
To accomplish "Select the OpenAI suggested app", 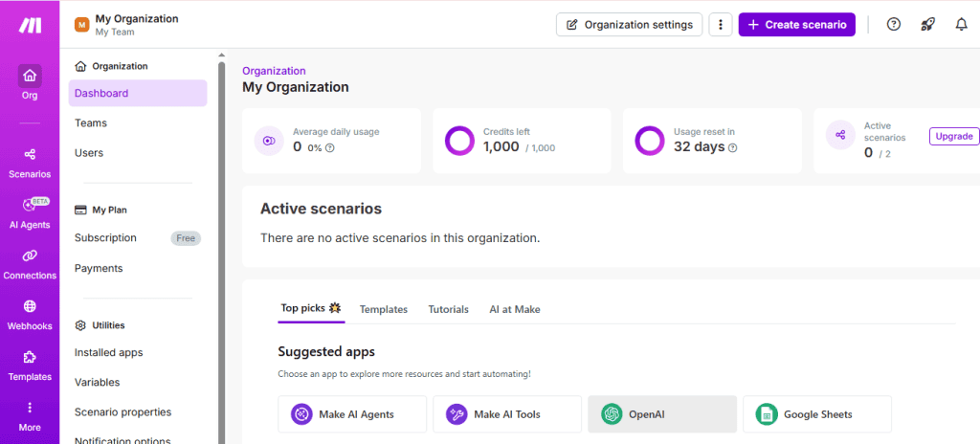I will [x=662, y=414].
